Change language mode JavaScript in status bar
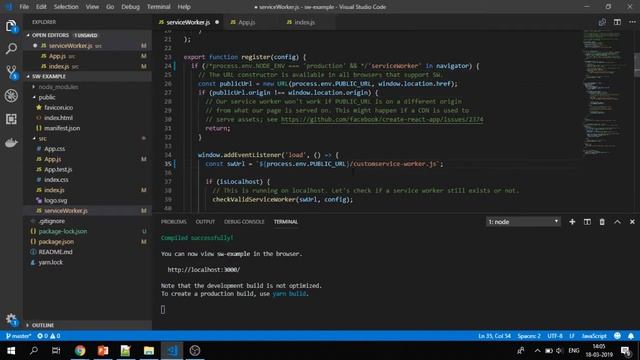The height and width of the screenshot is (360, 640). pos(594,336)
